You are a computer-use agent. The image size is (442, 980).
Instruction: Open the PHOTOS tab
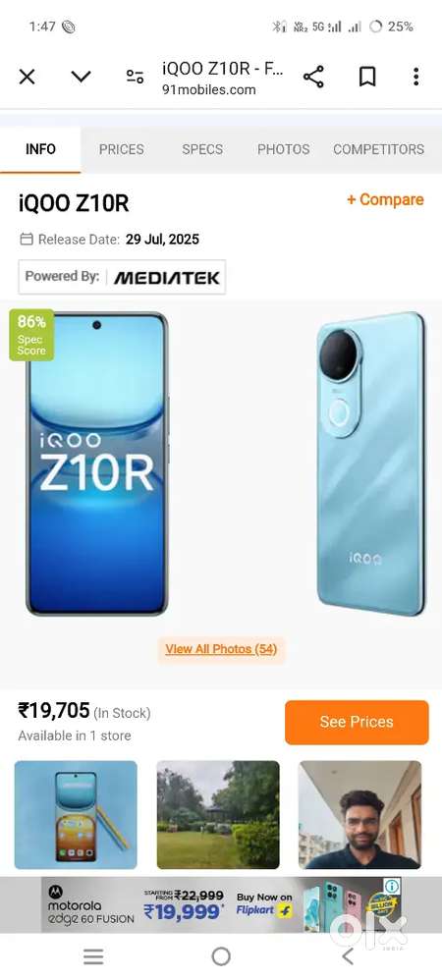(284, 149)
